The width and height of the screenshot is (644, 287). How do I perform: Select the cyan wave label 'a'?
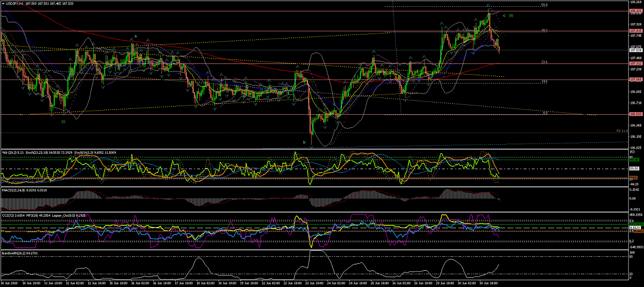click(x=135, y=36)
